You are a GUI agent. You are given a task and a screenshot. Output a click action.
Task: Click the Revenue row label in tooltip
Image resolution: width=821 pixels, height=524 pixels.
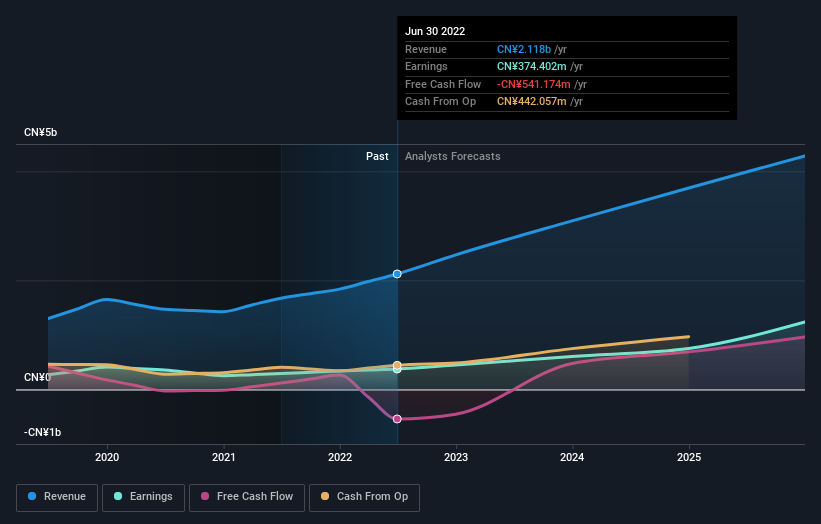[x=426, y=49]
